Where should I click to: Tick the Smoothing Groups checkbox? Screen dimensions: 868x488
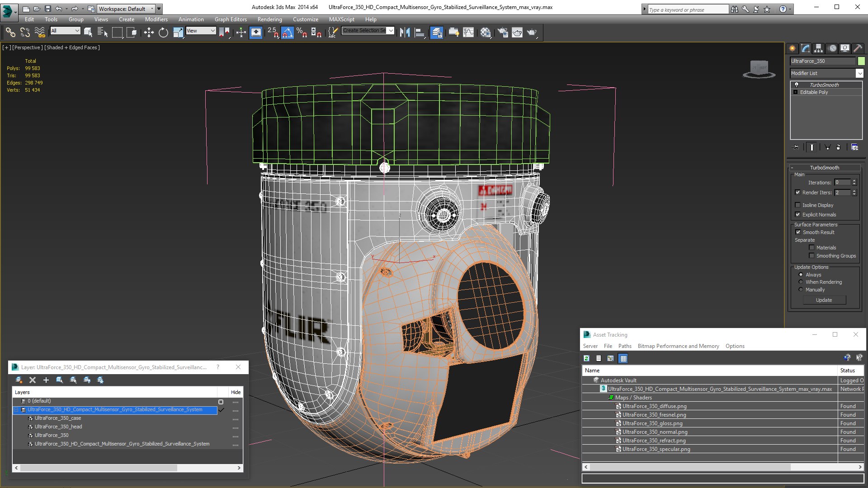pos(811,256)
